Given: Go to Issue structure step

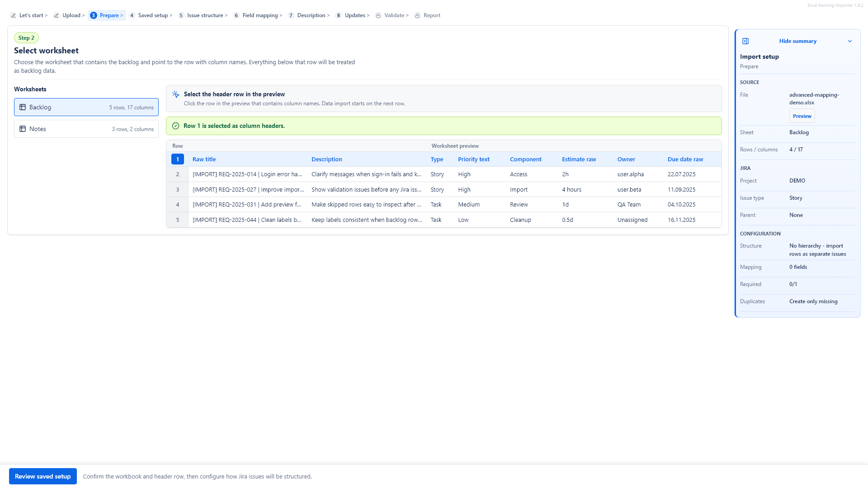Looking at the screenshot, I should tap(203, 15).
